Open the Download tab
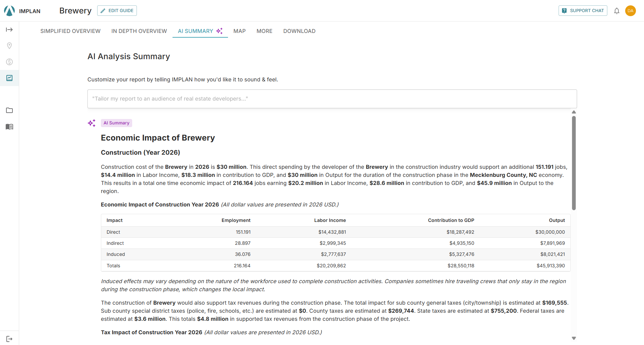 299,31
